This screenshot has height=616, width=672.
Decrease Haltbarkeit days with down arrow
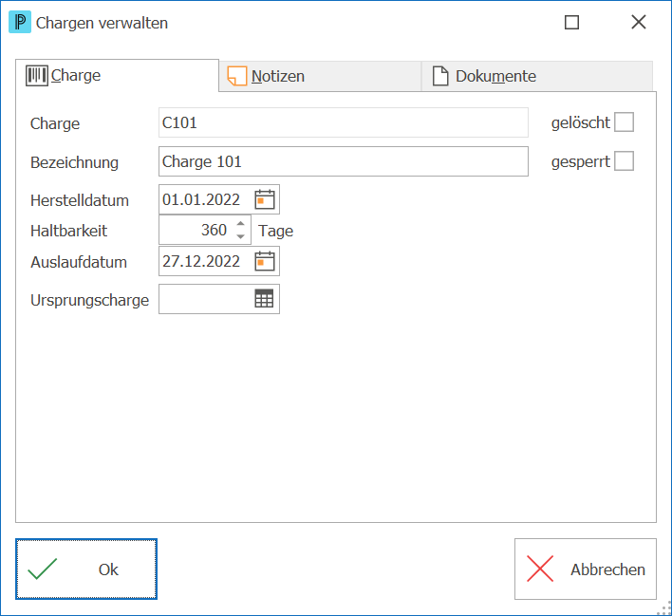click(x=240, y=236)
